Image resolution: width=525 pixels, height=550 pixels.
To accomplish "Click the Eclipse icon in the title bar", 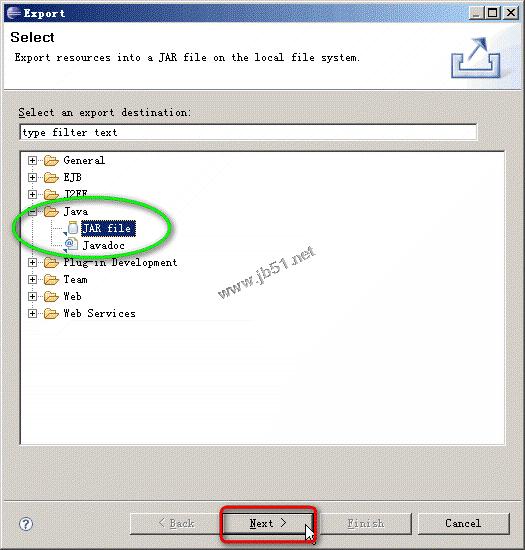I will [x=14, y=13].
